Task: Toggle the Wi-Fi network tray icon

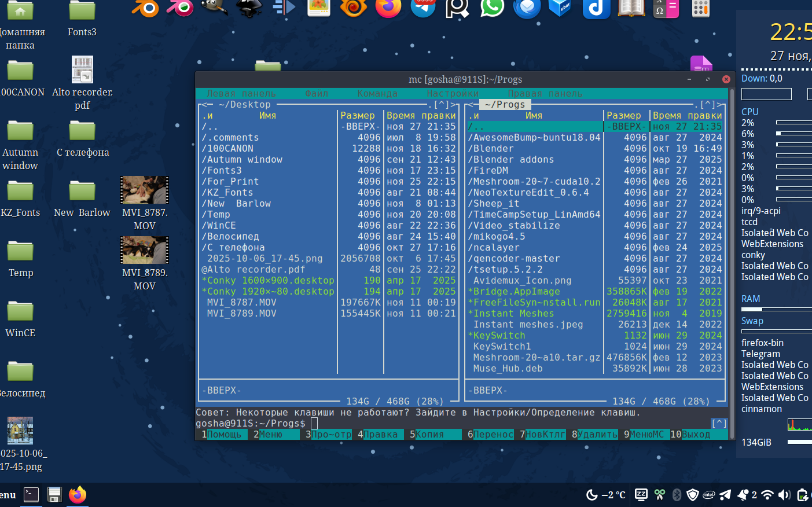Action: coord(767,495)
